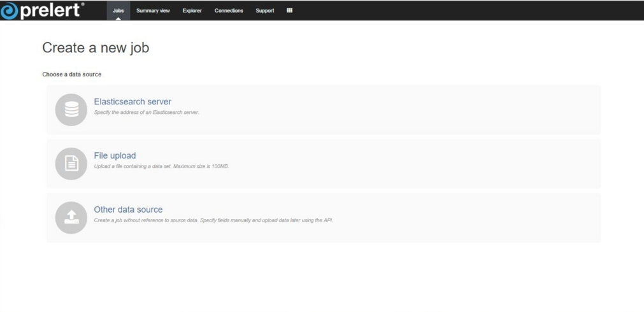Open the apps grid icon
Image resolution: width=644 pixels, height=312 pixels.
(290, 11)
